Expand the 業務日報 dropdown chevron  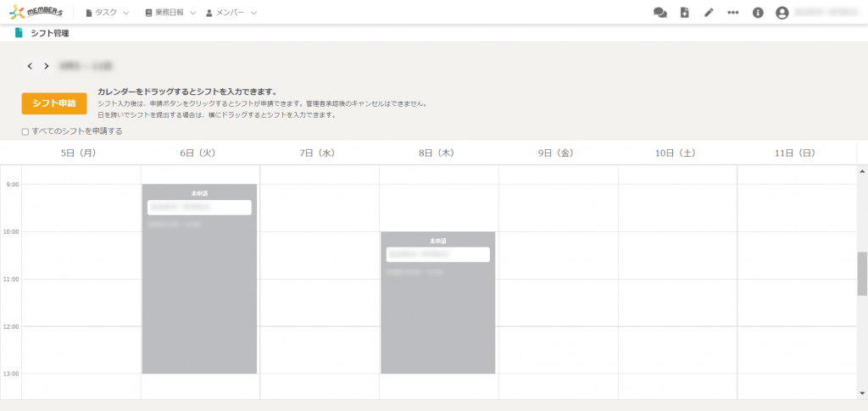coord(192,13)
